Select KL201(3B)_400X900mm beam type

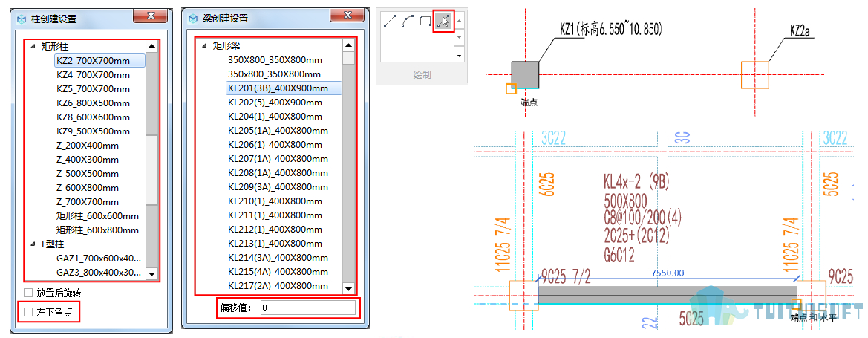point(284,88)
